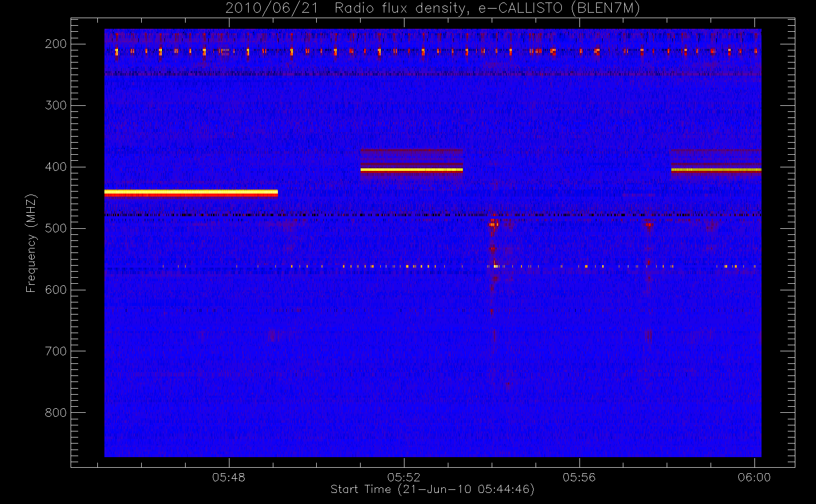Click the 400 frequency tick label

56,167
